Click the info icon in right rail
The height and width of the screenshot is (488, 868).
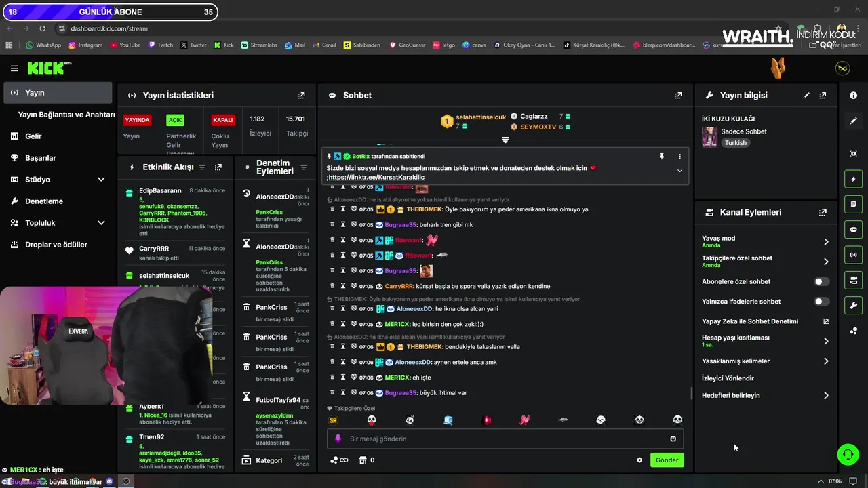pyautogui.click(x=853, y=96)
